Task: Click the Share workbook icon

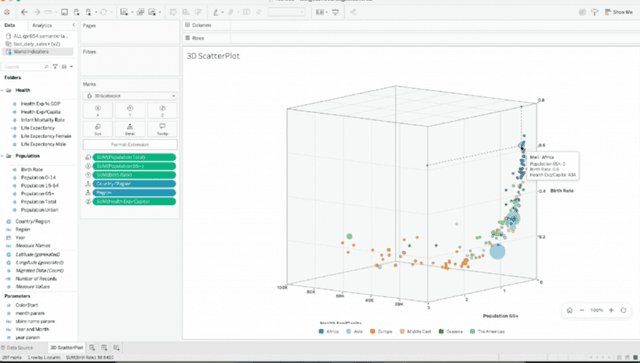Action: (x=353, y=12)
